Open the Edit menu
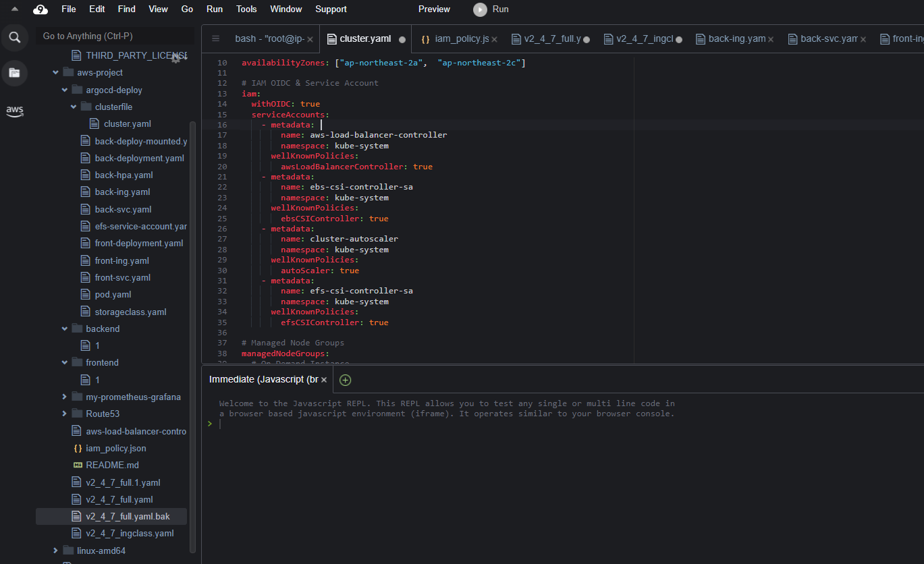This screenshot has height=564, width=924. [x=97, y=9]
